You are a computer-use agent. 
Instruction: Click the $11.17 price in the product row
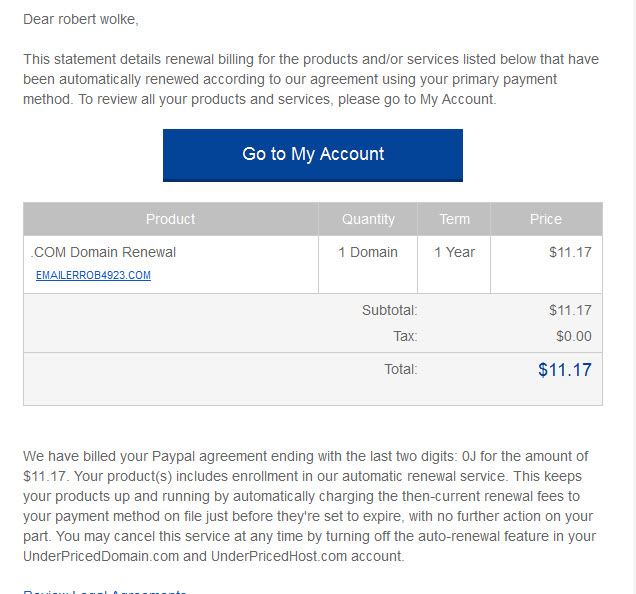(570, 252)
